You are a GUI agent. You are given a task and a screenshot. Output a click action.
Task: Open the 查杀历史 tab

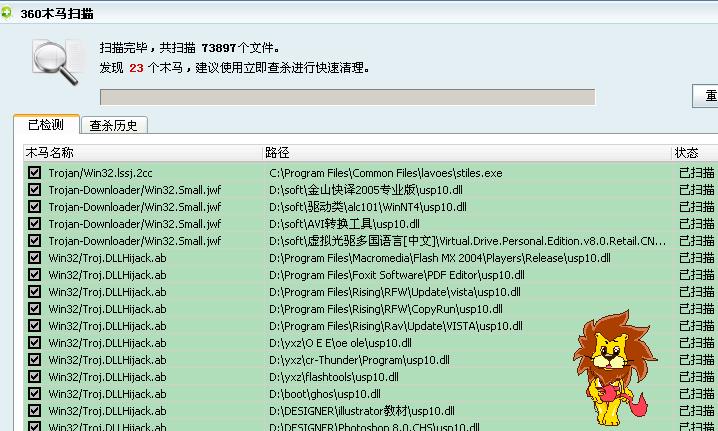(114, 125)
